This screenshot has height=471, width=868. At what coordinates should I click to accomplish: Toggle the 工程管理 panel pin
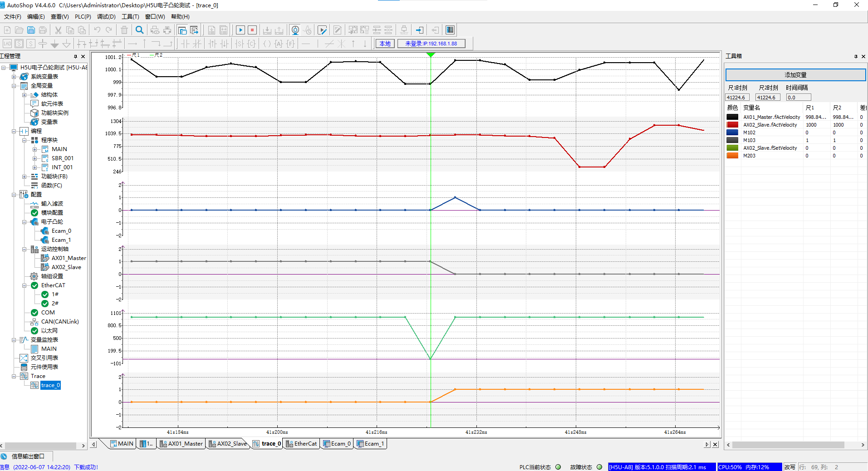(x=75, y=56)
